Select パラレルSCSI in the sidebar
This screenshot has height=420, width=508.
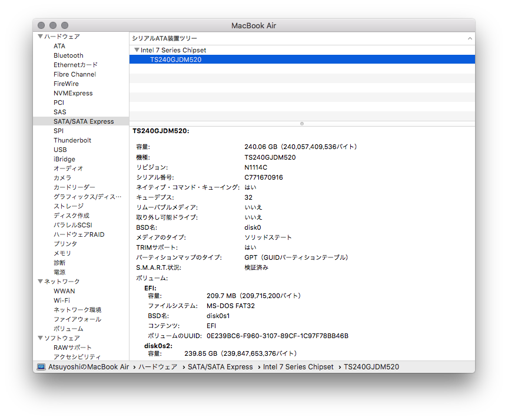point(73,225)
